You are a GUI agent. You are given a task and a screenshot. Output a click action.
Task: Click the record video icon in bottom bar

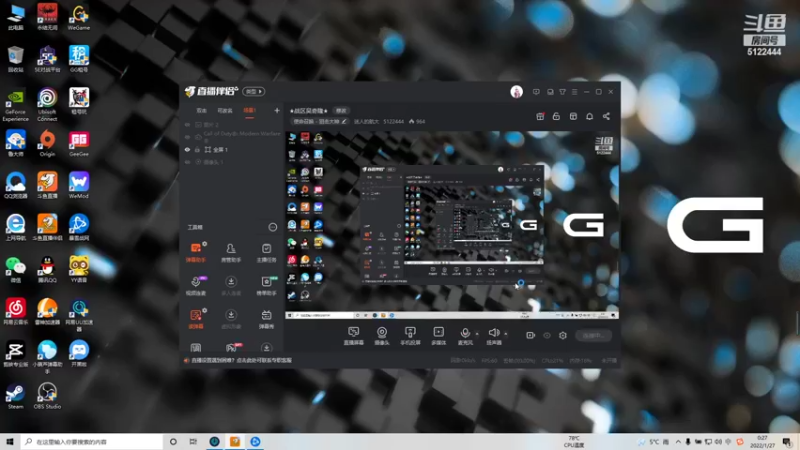[531, 335]
